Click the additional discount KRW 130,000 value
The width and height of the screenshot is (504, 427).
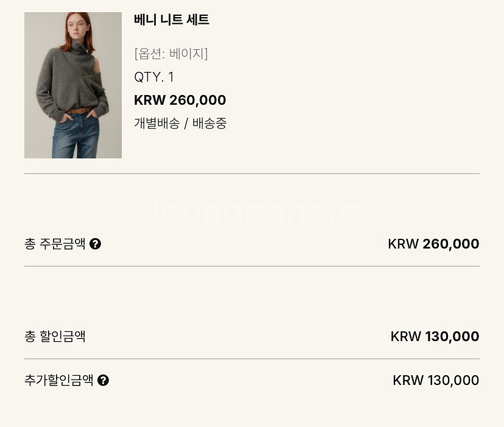click(x=436, y=380)
